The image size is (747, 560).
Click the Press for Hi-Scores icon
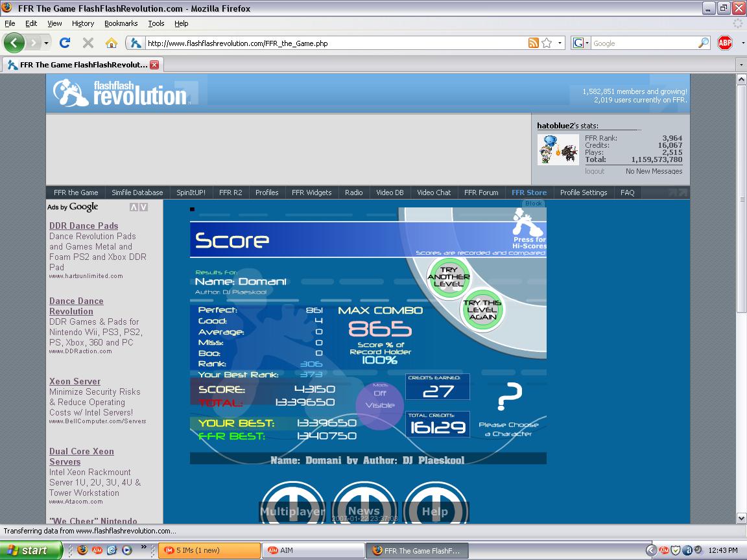(528, 229)
